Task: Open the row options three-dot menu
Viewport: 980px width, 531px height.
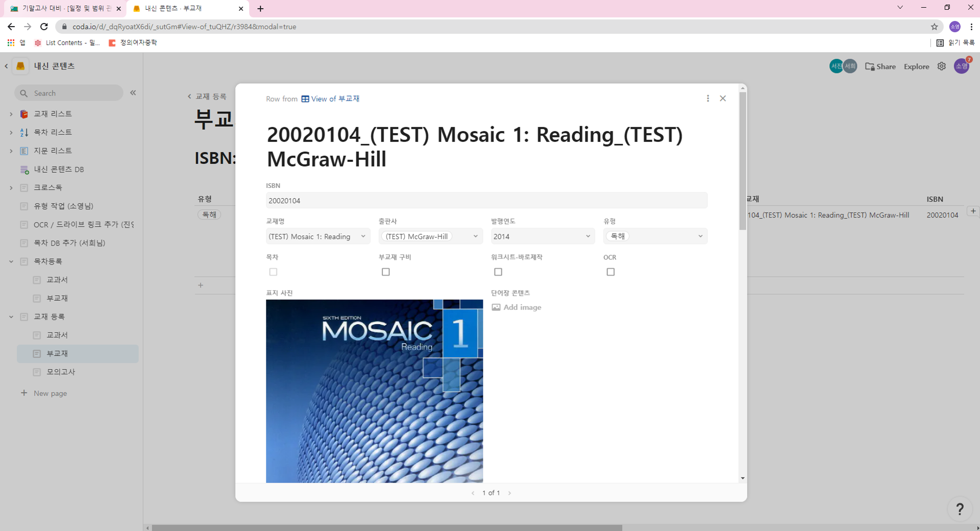Action: point(708,99)
